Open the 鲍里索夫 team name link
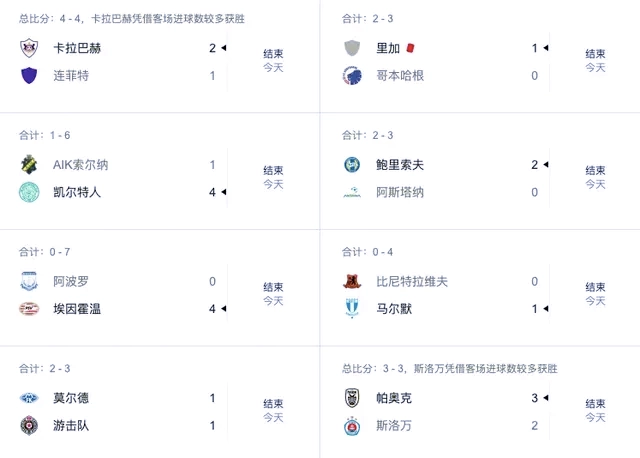The image size is (640, 458). point(400,165)
